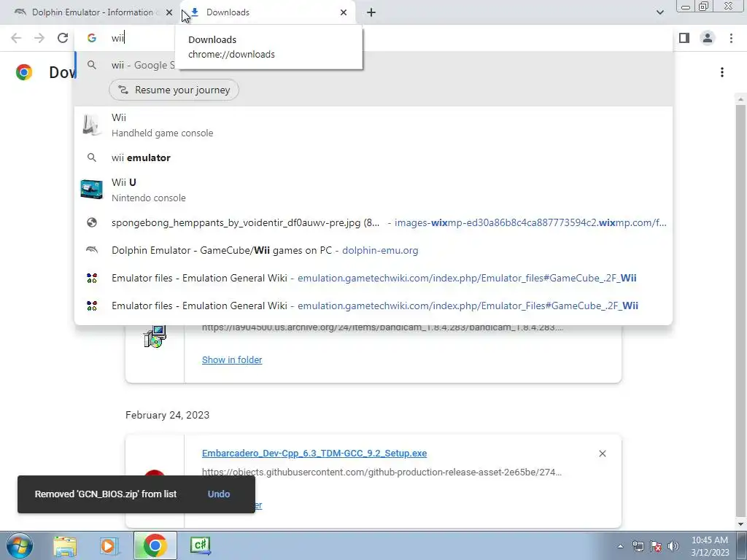Image resolution: width=747 pixels, height=560 pixels.
Task: Click Show in folder for bandicam download
Action: pos(232,360)
